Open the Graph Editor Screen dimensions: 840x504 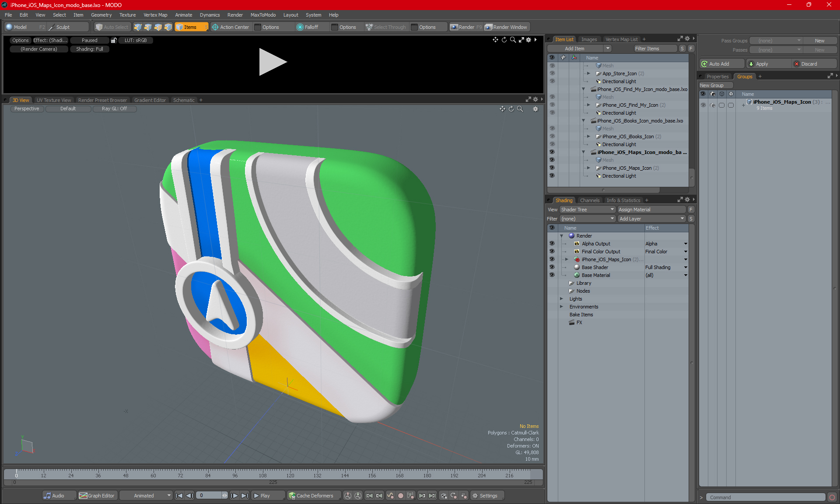[x=97, y=496]
